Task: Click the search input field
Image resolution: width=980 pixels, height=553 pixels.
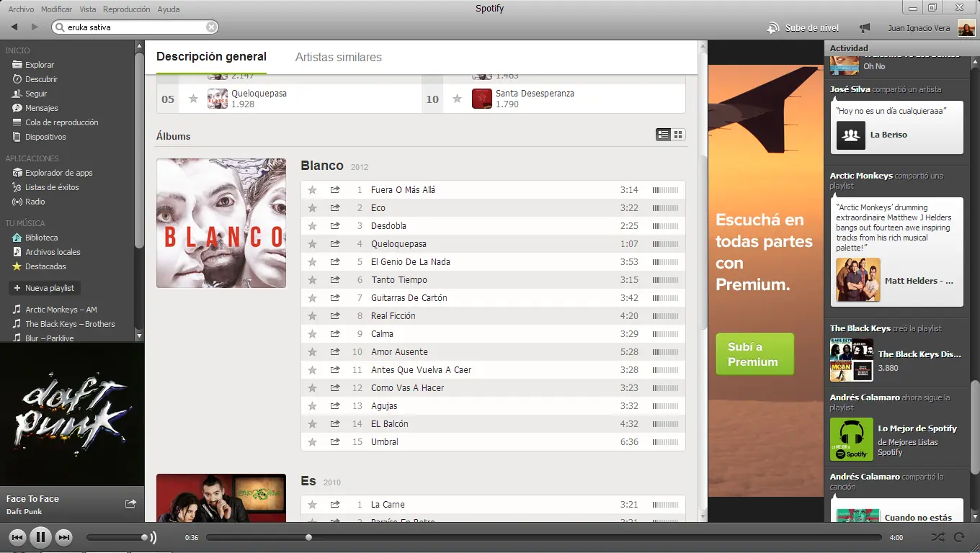Action: (x=135, y=27)
